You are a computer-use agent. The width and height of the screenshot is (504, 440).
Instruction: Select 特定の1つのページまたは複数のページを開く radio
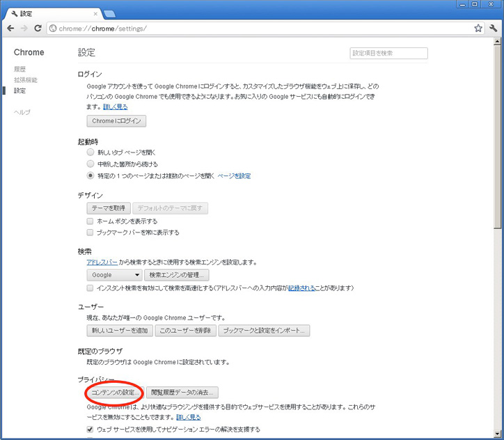(x=90, y=175)
